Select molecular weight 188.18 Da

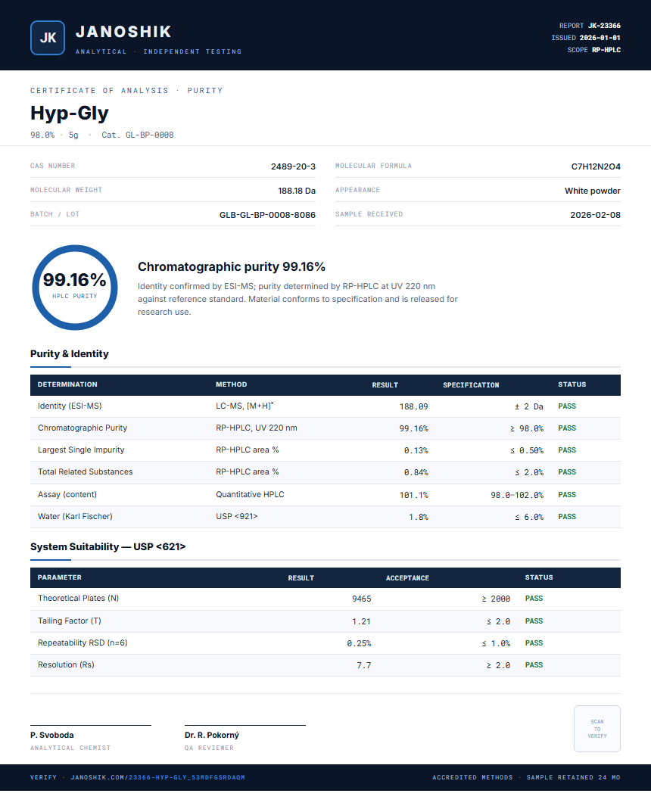[297, 191]
